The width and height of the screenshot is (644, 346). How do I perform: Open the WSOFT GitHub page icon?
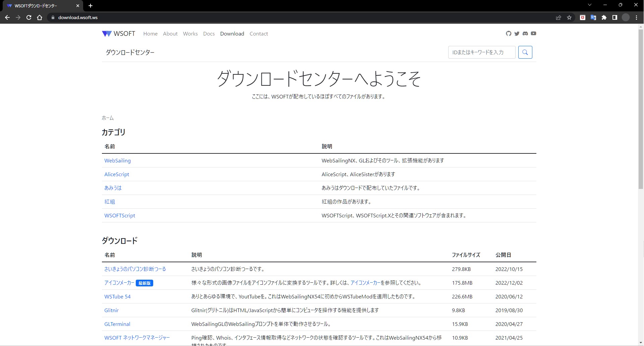pos(508,33)
